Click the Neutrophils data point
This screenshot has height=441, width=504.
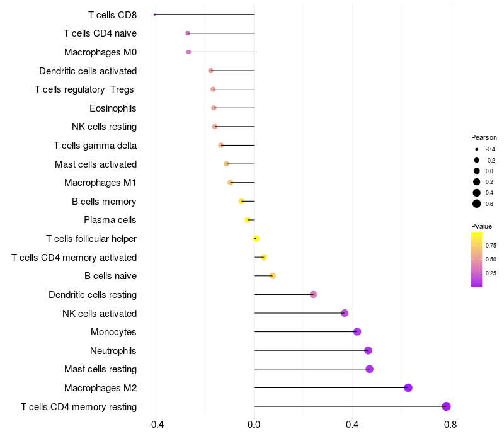click(369, 350)
